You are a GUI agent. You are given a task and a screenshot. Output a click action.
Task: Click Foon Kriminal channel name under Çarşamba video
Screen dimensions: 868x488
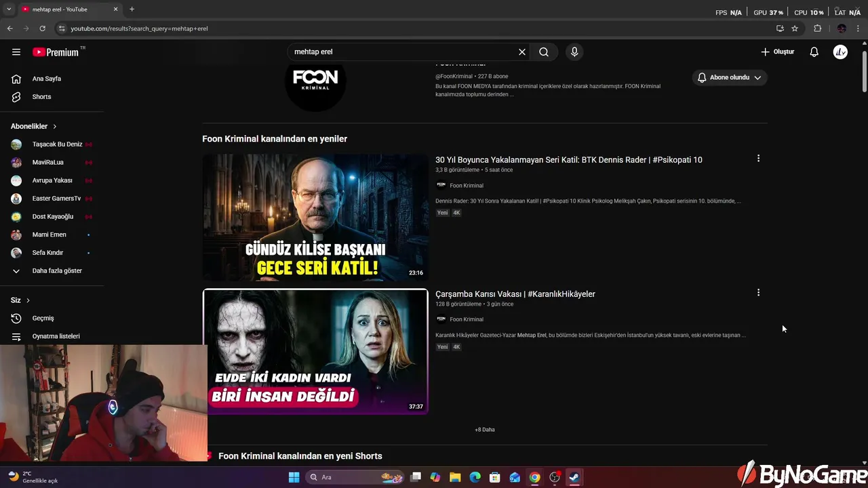tap(467, 319)
